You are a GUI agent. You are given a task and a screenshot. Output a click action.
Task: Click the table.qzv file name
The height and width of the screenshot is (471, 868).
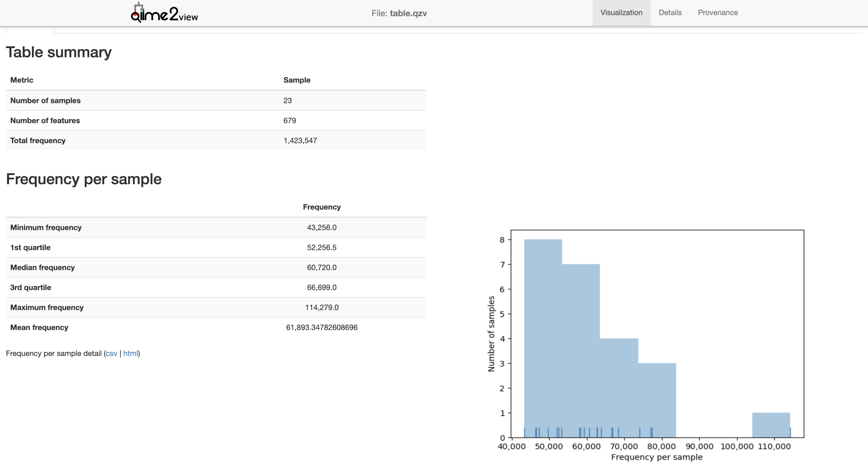408,14
